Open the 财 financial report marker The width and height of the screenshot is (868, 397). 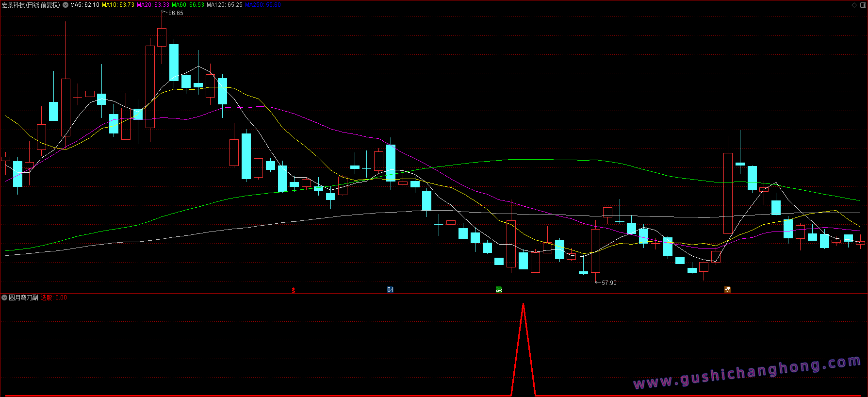pos(390,290)
